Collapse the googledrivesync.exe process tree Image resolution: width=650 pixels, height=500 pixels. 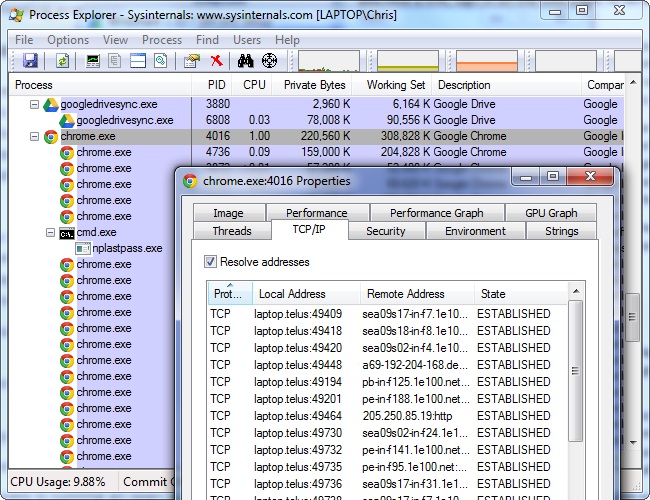pos(34,104)
